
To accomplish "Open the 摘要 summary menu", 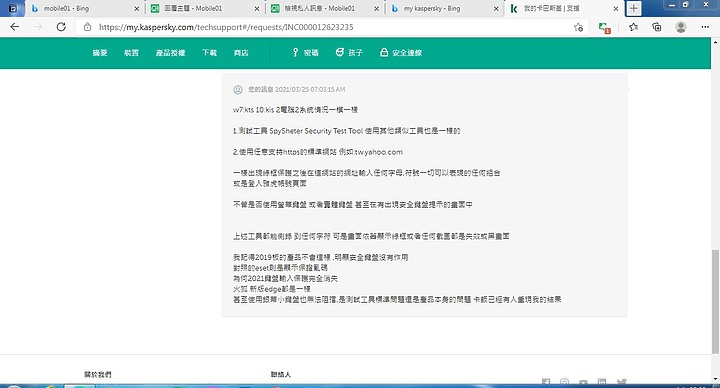I will 100,53.
